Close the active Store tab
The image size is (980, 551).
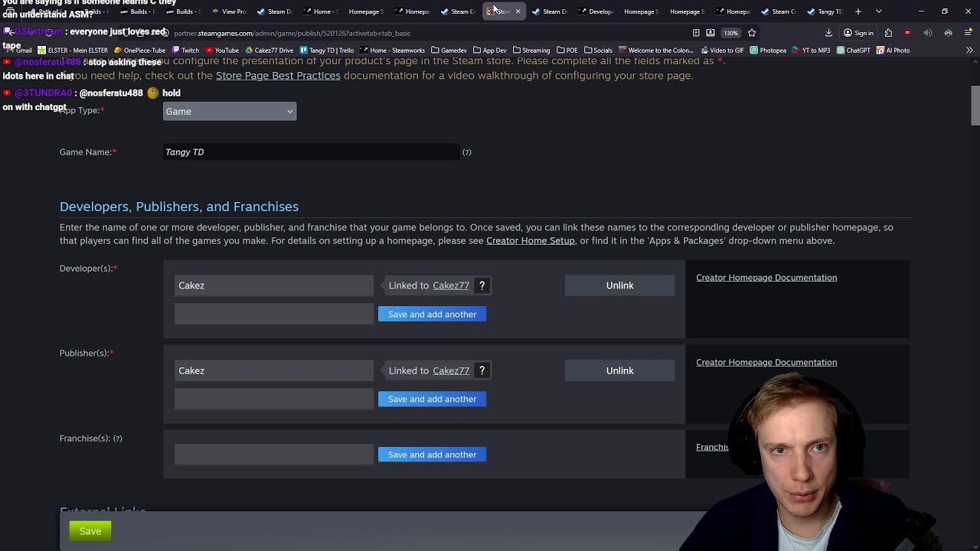(518, 11)
